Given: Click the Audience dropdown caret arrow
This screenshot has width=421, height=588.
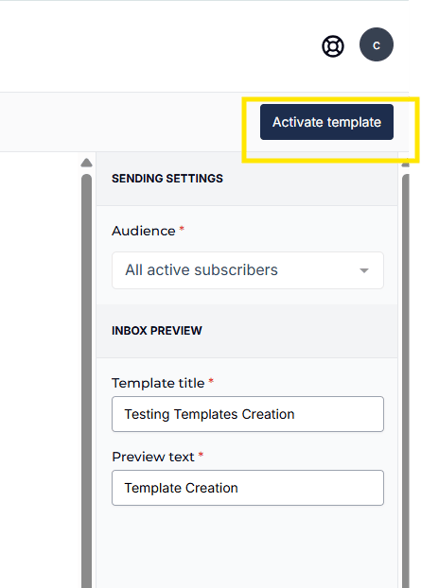Looking at the screenshot, I should [x=364, y=270].
